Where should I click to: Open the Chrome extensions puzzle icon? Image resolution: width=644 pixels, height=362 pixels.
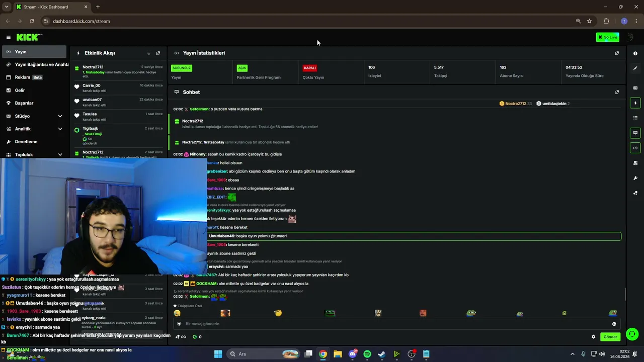606,21
